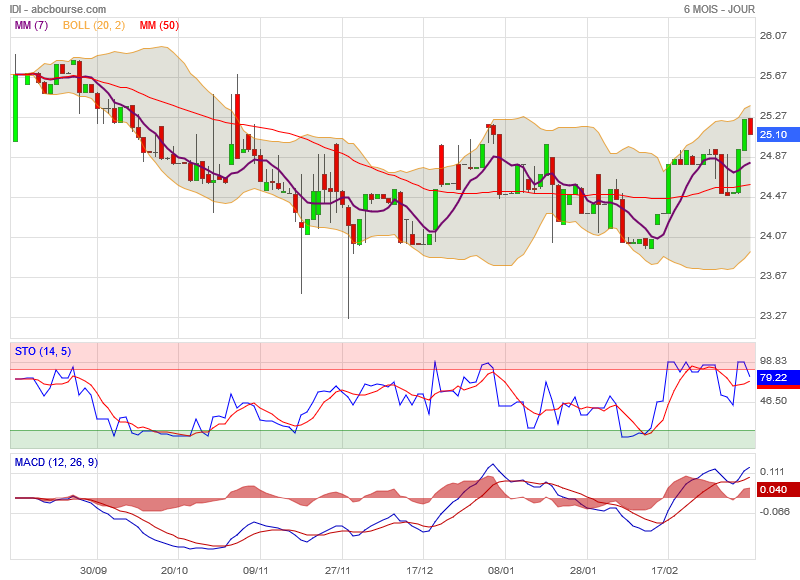800x580 pixels.
Task: Click the 0.111 MACD axis label
Action: tap(771, 472)
